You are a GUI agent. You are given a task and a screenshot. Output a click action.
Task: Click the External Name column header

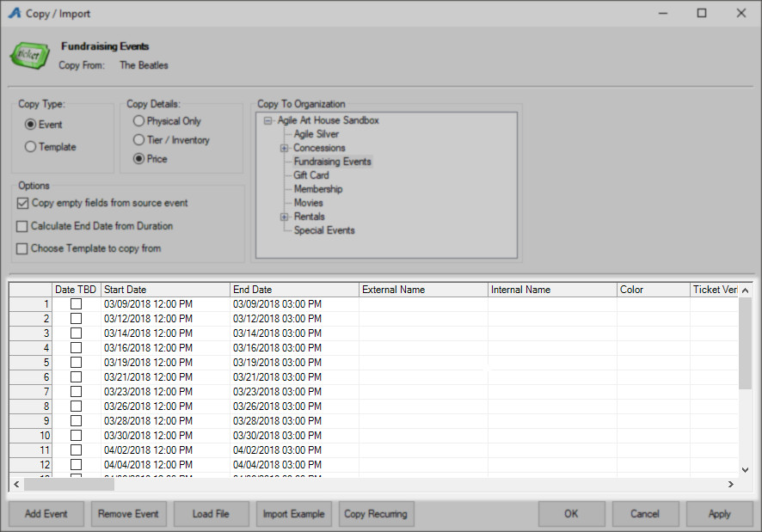click(423, 290)
